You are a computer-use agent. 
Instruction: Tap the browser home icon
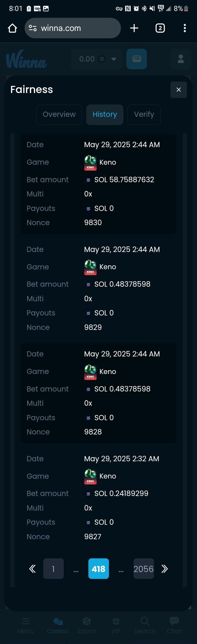click(12, 28)
